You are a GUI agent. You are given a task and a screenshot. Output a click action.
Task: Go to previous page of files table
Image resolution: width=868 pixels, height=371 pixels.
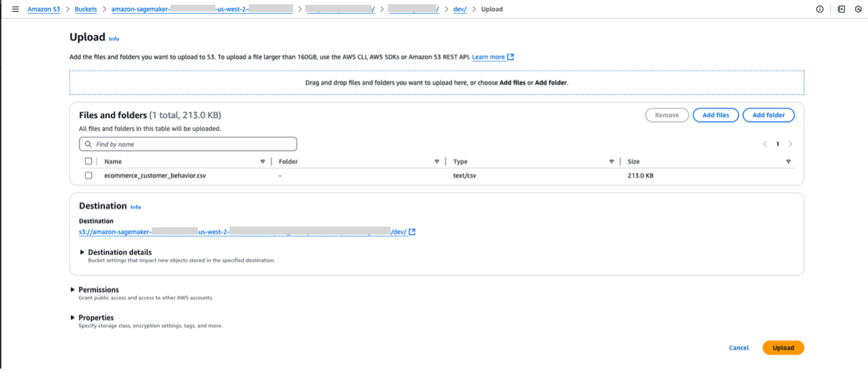[765, 145]
